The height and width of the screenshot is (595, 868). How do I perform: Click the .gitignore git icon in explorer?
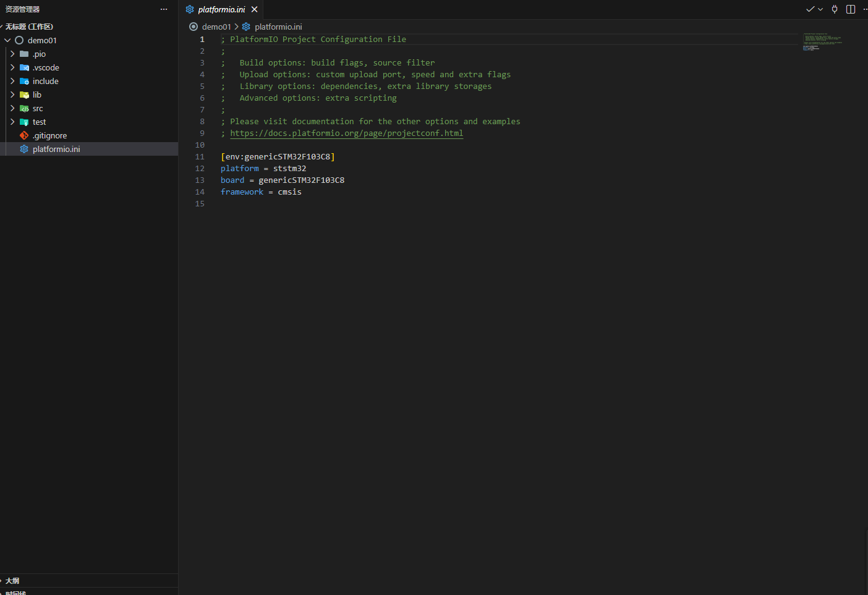[23, 135]
